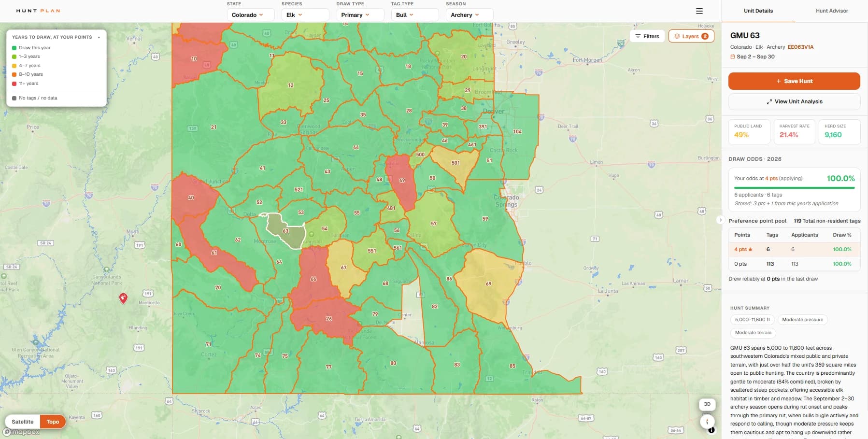This screenshot has height=439, width=868.
Task: Click the Moderate pressure chip
Action: tap(802, 320)
